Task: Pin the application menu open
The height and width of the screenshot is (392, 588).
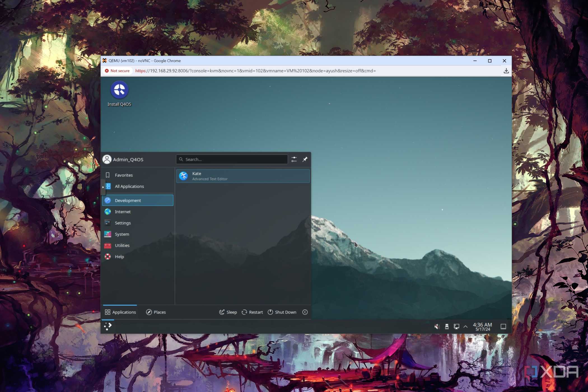Action: tap(305, 159)
